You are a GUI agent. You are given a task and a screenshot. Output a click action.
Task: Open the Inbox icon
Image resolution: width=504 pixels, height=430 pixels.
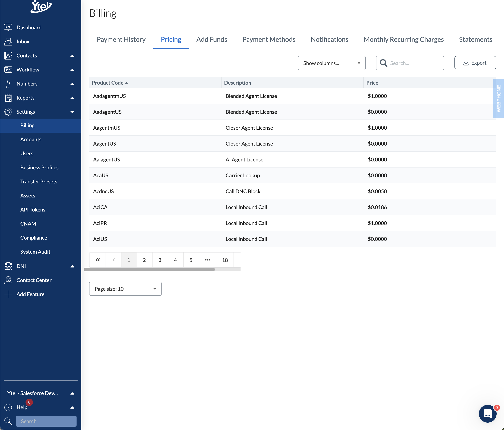click(8, 42)
